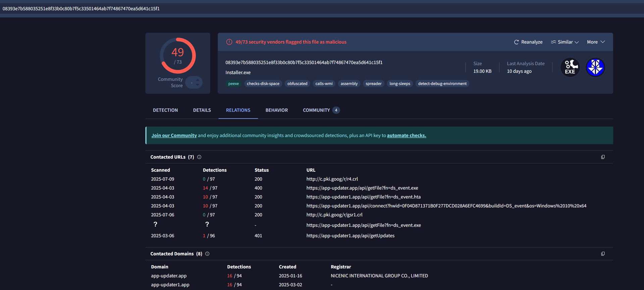The image size is (644, 290).
Task: Click the app-updater1.app domain
Action: point(170,285)
